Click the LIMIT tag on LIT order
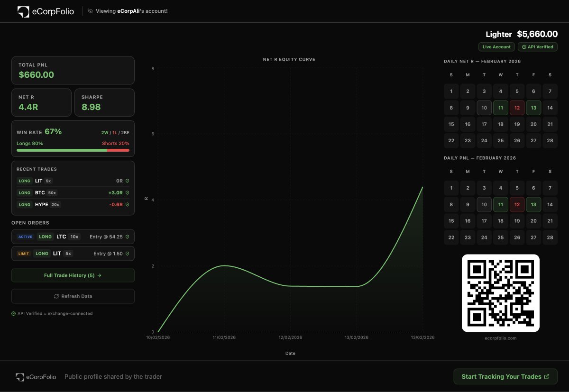This screenshot has width=569, height=392. pyautogui.click(x=24, y=254)
